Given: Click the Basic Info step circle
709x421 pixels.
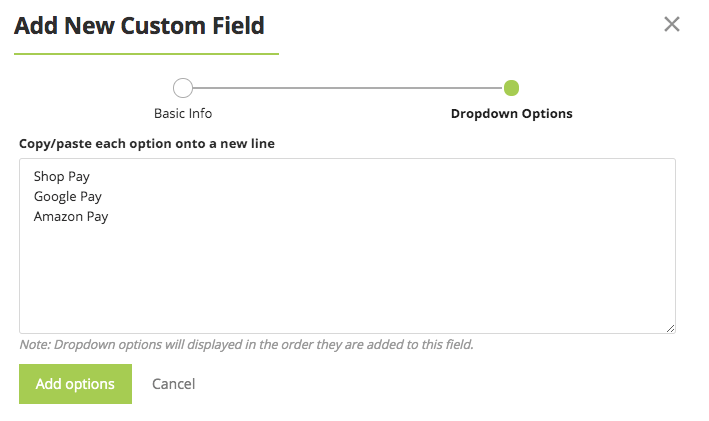Looking at the screenshot, I should tap(183, 88).
